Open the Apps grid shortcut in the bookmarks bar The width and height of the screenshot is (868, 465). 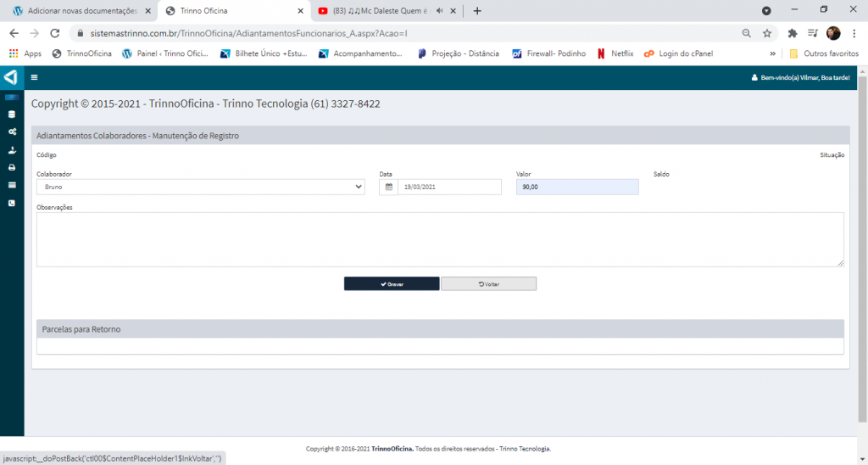tap(25, 53)
